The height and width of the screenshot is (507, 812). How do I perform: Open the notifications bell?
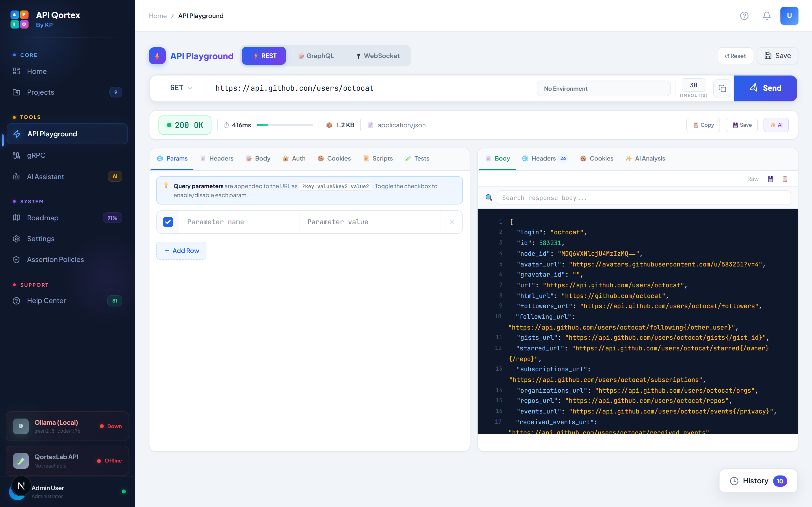click(x=767, y=16)
